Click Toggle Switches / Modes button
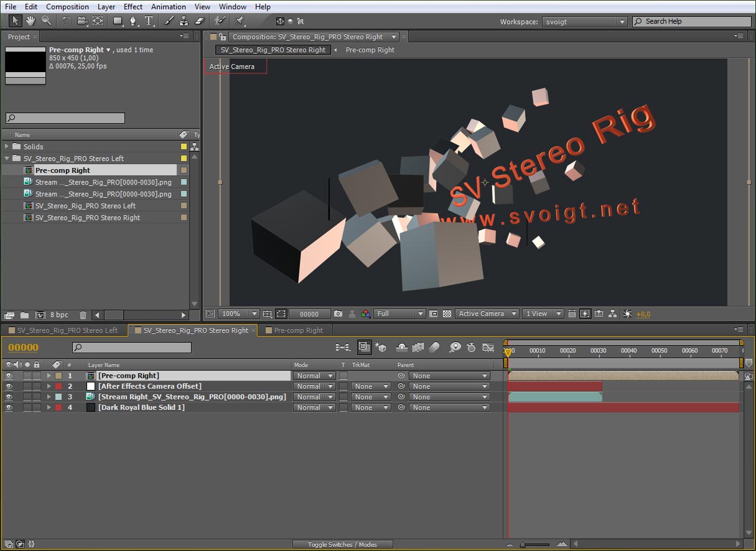 click(342, 545)
